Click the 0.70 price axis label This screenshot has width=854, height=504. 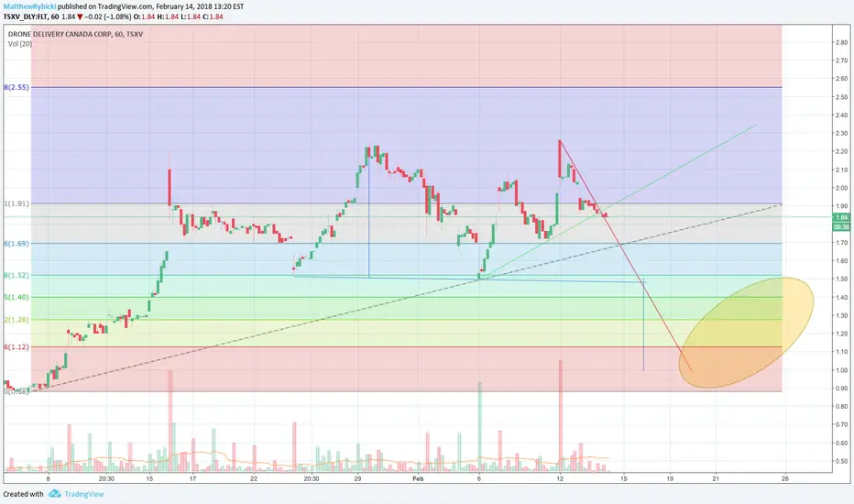[x=841, y=424]
